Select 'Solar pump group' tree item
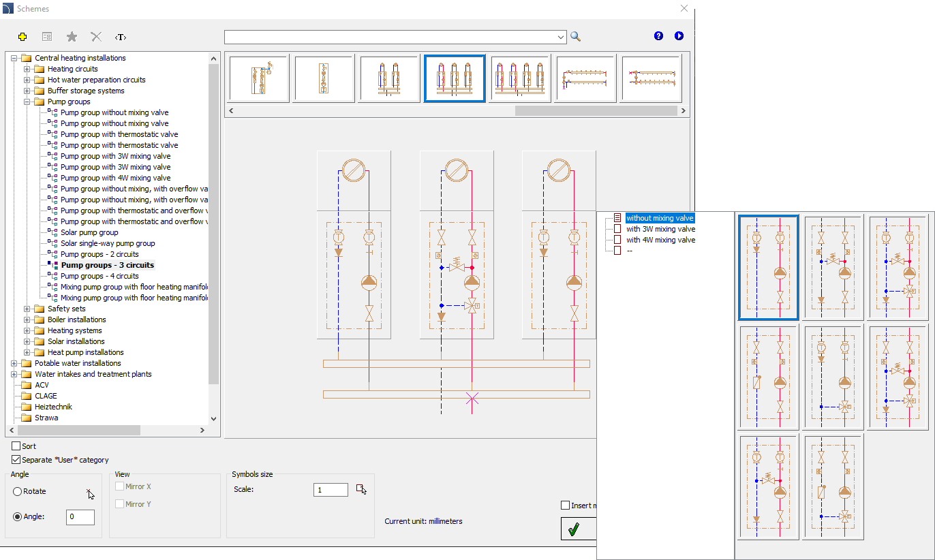Viewport: 935px width, 560px height. click(89, 232)
